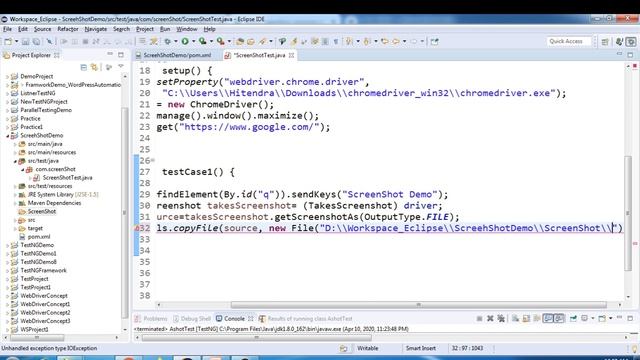Maximize the Project Explorer view
The image size is (640, 360).
121,54
